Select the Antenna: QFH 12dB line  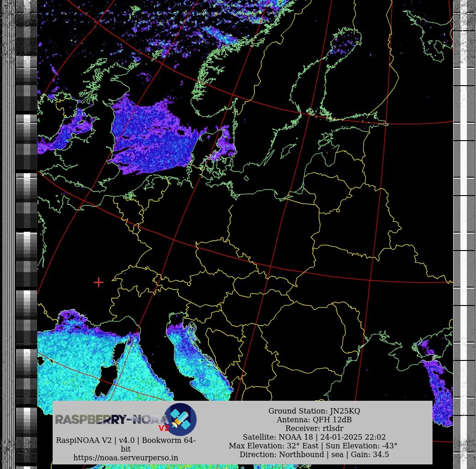314,420
